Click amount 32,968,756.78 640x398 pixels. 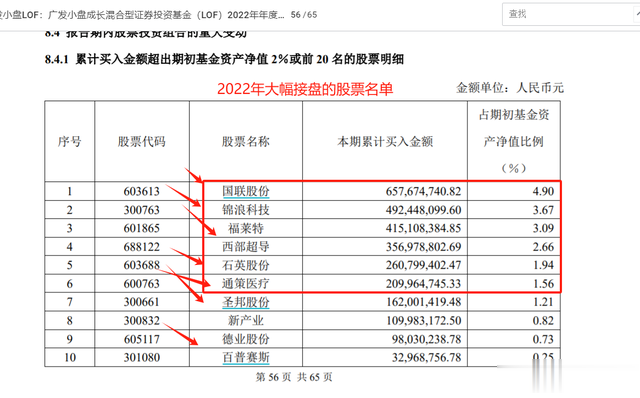click(x=426, y=358)
